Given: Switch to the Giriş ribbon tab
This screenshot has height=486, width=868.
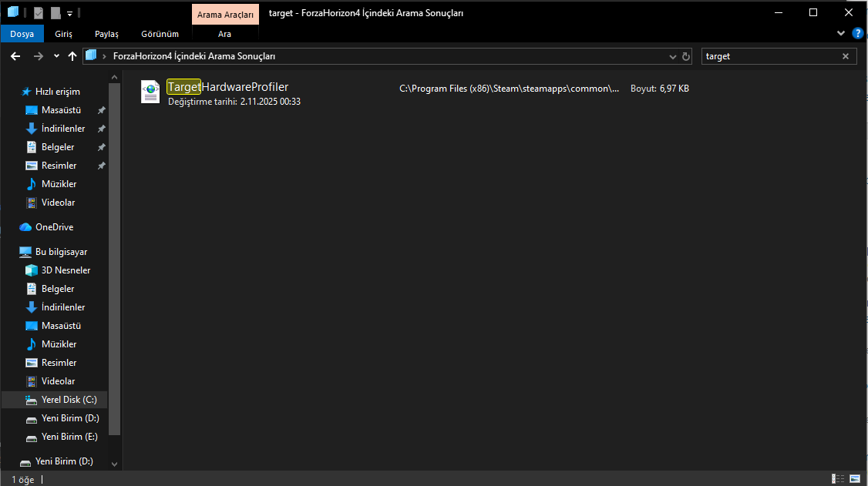Looking at the screenshot, I should [x=64, y=34].
